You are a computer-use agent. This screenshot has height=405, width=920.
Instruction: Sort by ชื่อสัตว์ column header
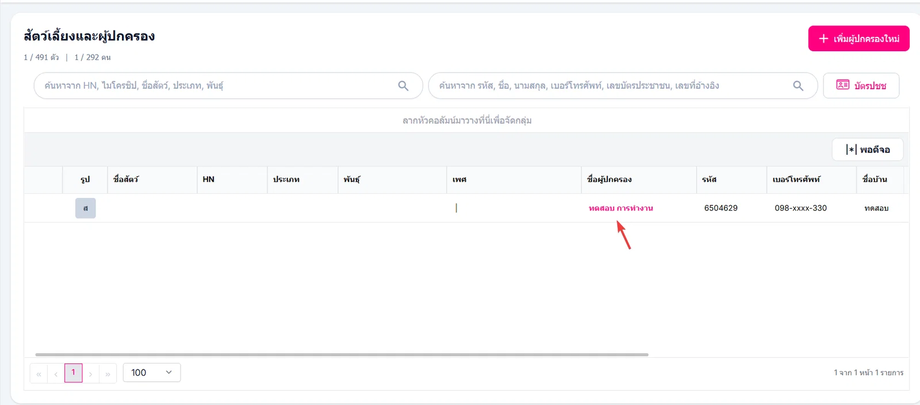pyautogui.click(x=152, y=180)
